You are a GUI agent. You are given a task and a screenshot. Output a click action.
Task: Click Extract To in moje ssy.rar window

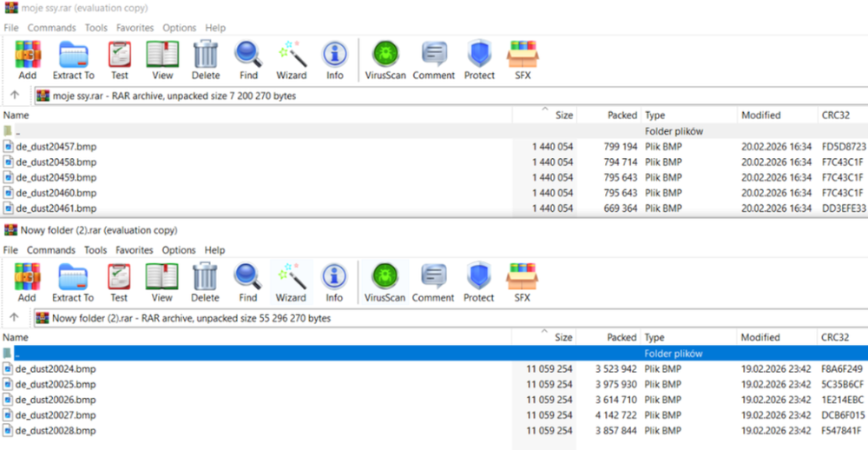pos(73,59)
